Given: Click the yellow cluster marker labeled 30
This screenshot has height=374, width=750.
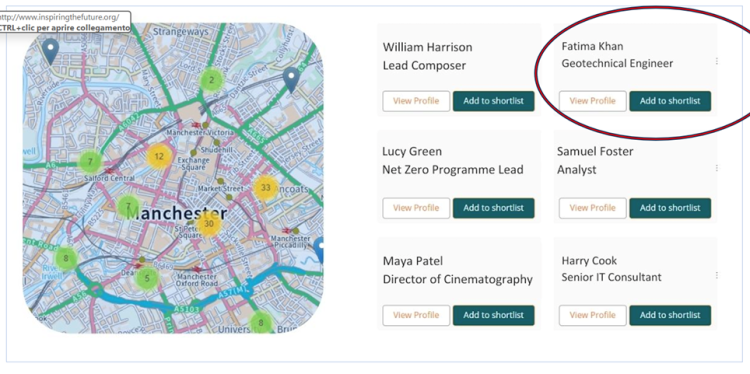Looking at the screenshot, I should (209, 224).
